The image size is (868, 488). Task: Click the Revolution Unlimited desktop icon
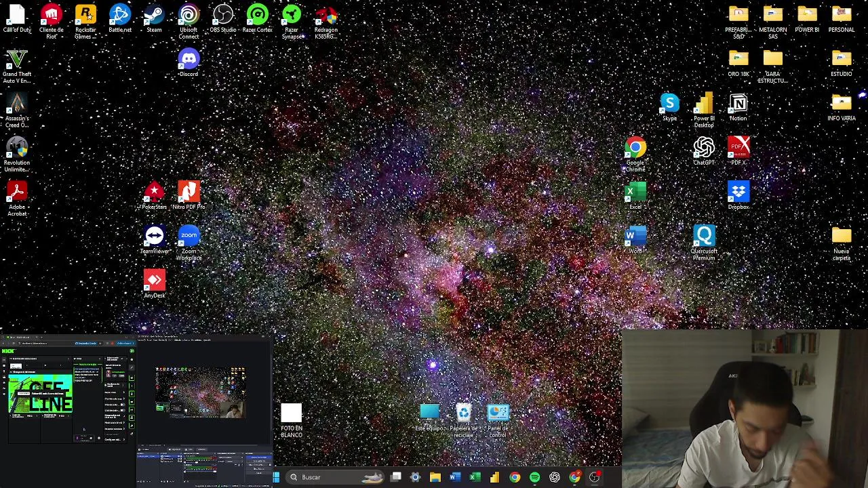pyautogui.click(x=17, y=155)
